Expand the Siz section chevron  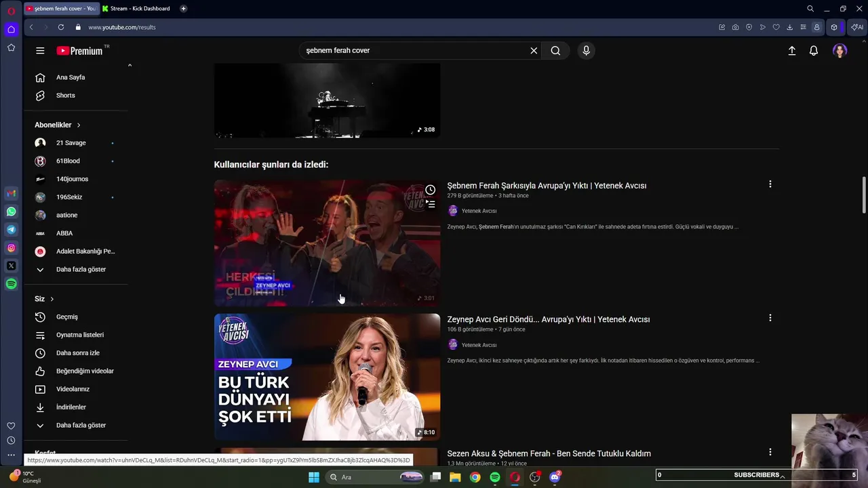(x=52, y=299)
